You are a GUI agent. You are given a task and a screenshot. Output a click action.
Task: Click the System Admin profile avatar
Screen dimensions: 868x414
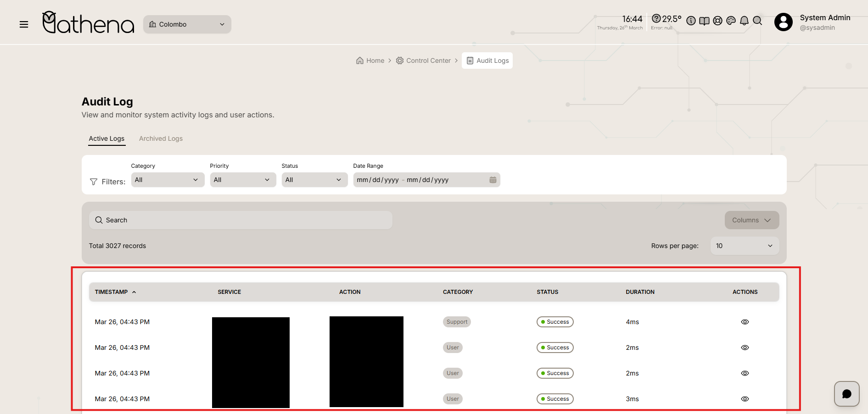coord(783,22)
